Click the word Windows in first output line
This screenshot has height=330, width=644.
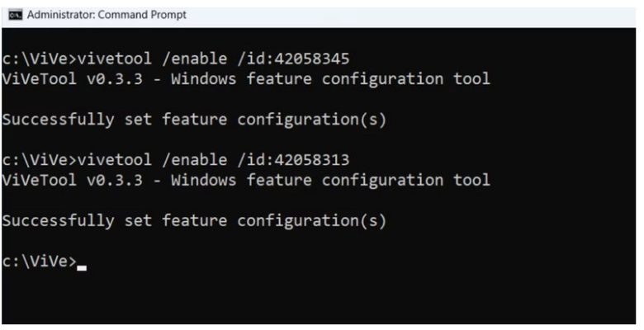click(204, 78)
